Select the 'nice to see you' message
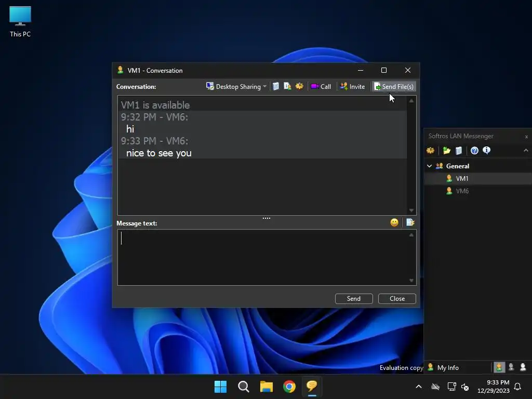The width and height of the screenshot is (532, 399). click(x=159, y=153)
